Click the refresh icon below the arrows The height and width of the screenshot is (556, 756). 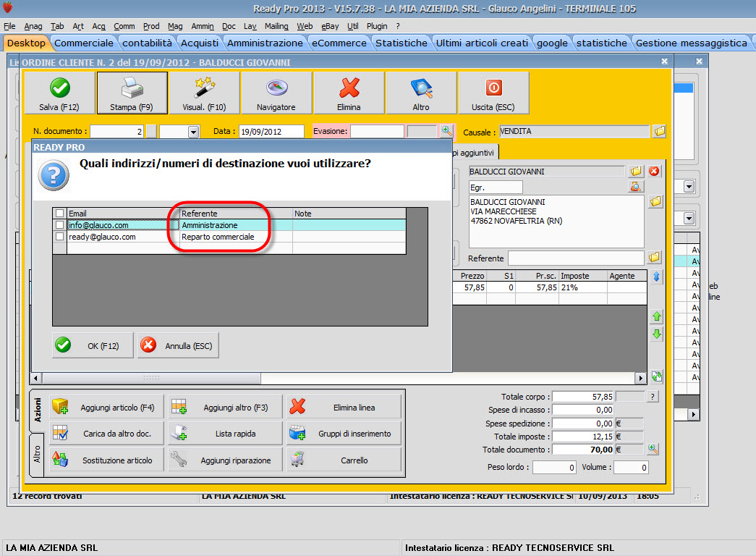click(656, 376)
